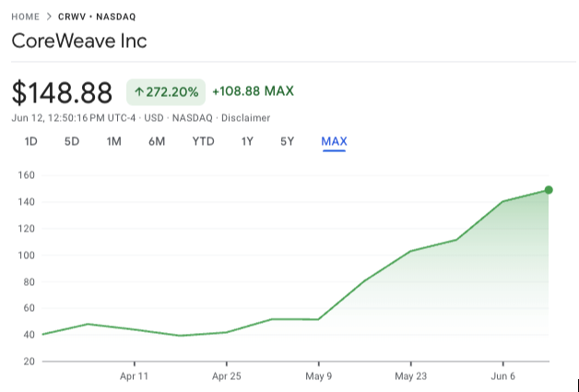Switch chart range to 5D
This screenshot has height=392, width=579.
72,141
